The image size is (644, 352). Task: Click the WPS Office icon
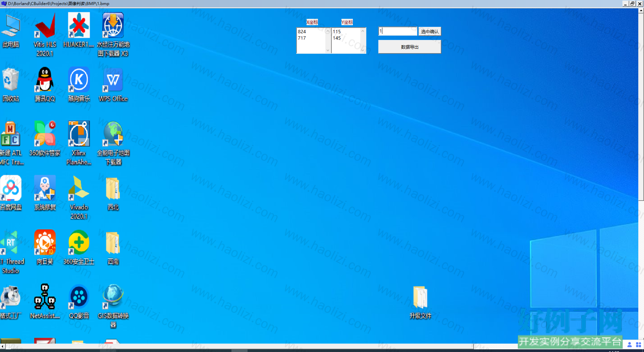point(113,80)
